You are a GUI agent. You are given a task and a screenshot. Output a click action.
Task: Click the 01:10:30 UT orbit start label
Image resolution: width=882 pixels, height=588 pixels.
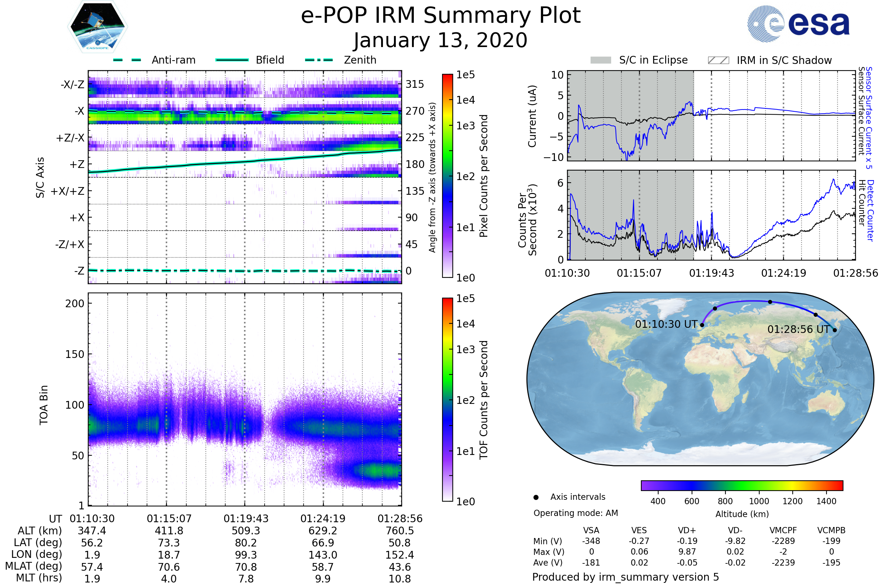point(666,325)
